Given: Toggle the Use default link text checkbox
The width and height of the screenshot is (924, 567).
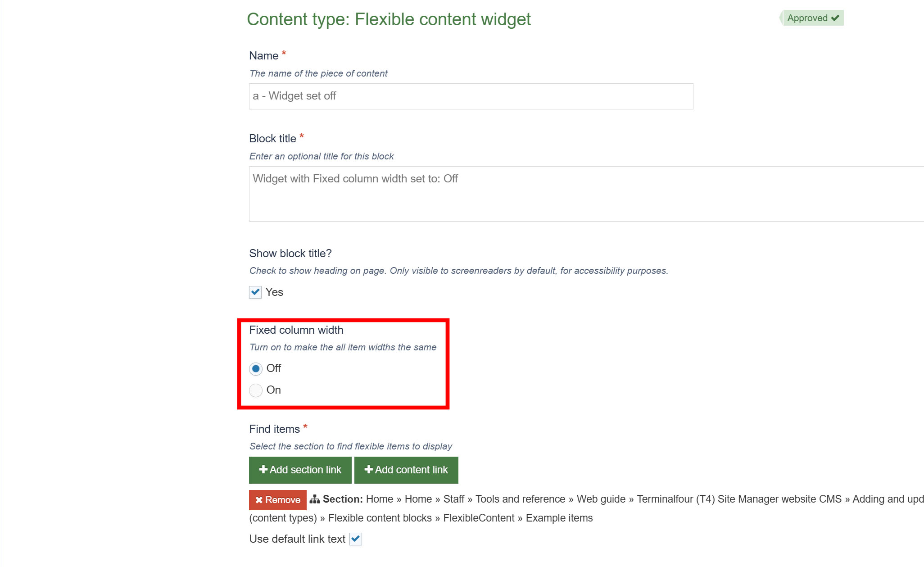Looking at the screenshot, I should point(356,539).
